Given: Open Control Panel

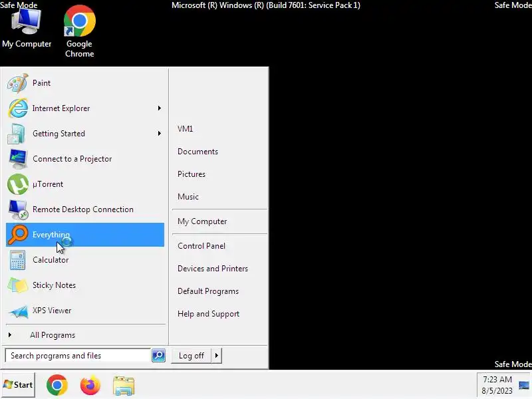Looking at the screenshot, I should (201, 246).
